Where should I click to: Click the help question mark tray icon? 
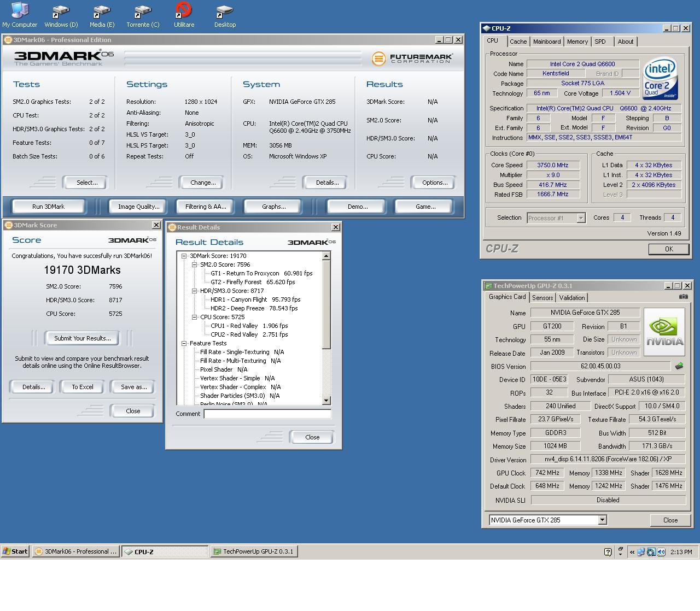pos(608,552)
